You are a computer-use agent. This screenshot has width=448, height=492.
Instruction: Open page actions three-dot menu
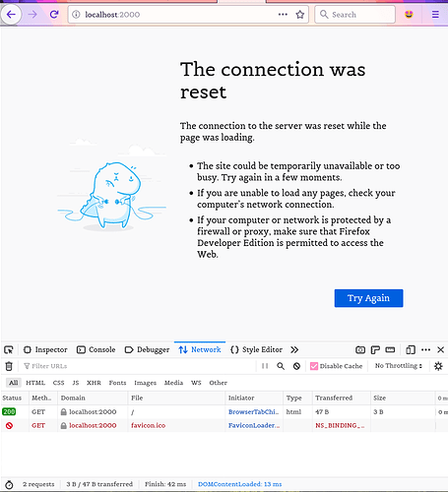pyautogui.click(x=283, y=15)
